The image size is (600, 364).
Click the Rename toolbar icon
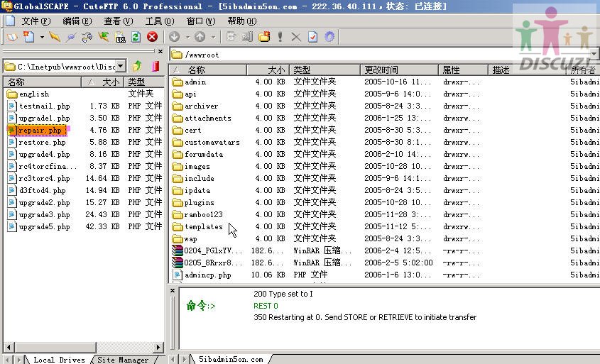click(x=248, y=37)
